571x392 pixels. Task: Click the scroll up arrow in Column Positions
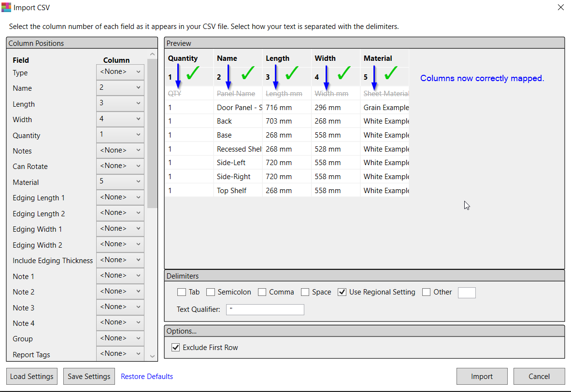[x=153, y=55]
